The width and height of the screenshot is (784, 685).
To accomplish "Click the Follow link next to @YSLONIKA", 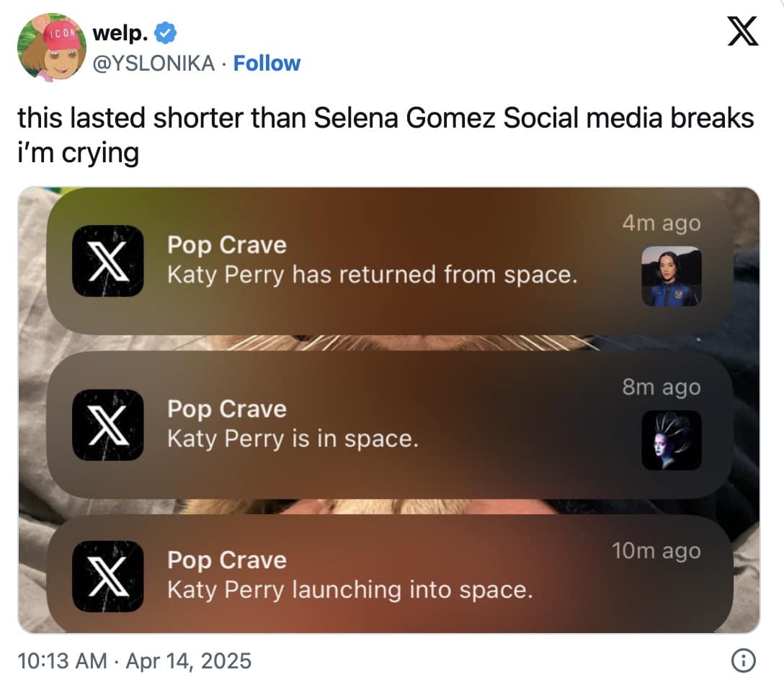I will (267, 63).
